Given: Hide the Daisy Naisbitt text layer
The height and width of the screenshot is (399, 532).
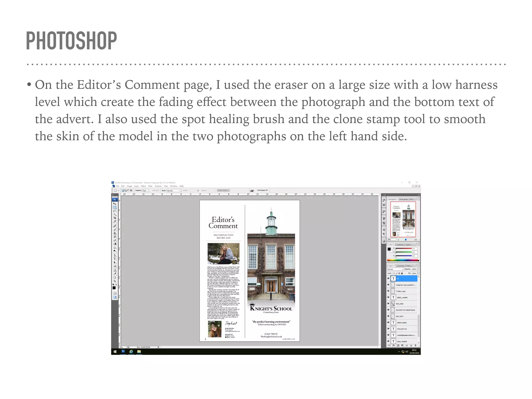Looking at the screenshot, I should [x=388, y=341].
